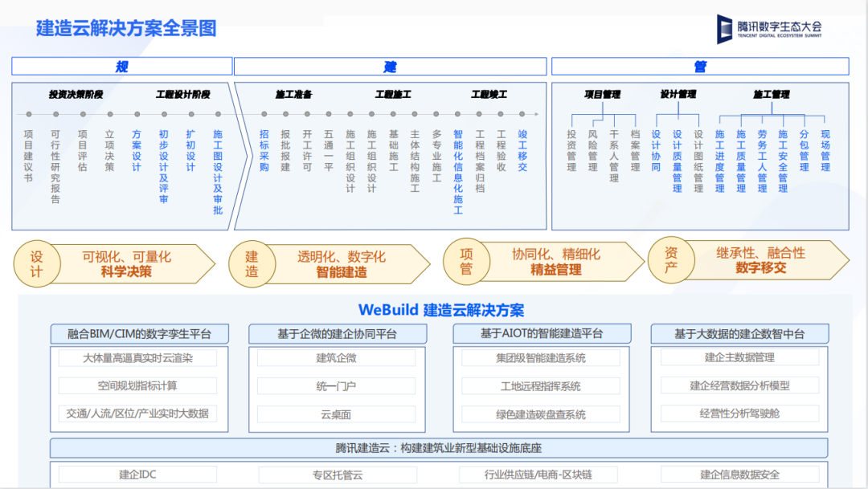Click the 管 header bar
868x489 pixels.
point(700,67)
